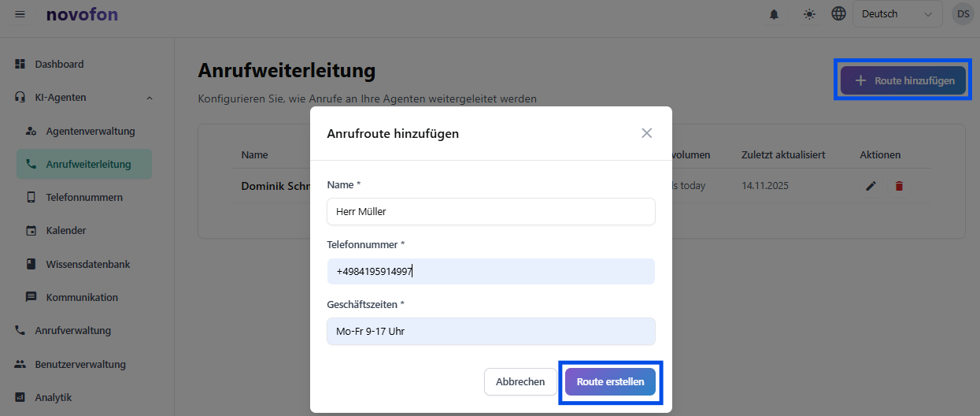Navigate to Kommunikation
The image size is (980, 416).
coord(82,297)
